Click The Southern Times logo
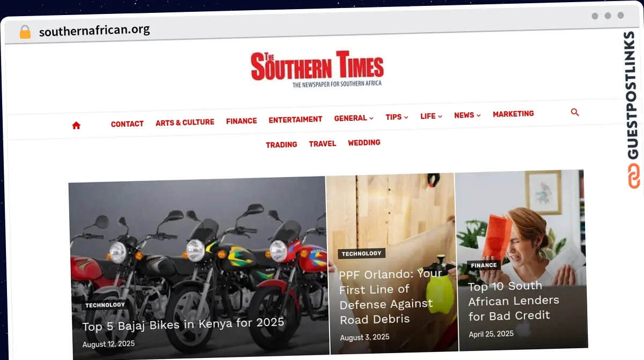This screenshot has height=360, width=644. [317, 69]
